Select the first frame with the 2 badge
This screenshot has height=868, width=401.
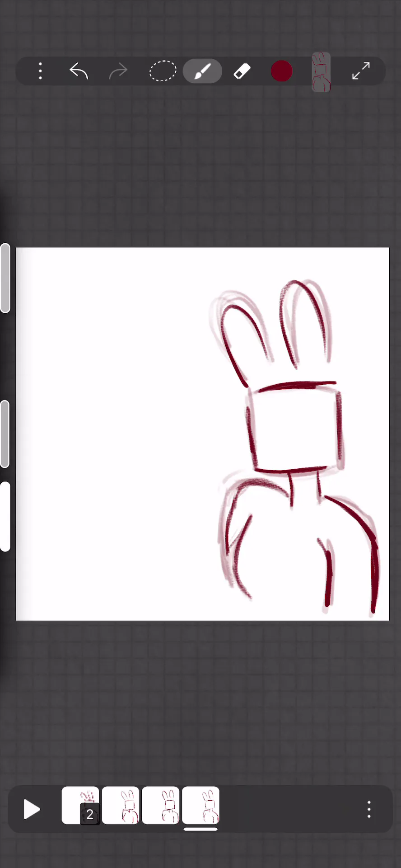pos(80,806)
